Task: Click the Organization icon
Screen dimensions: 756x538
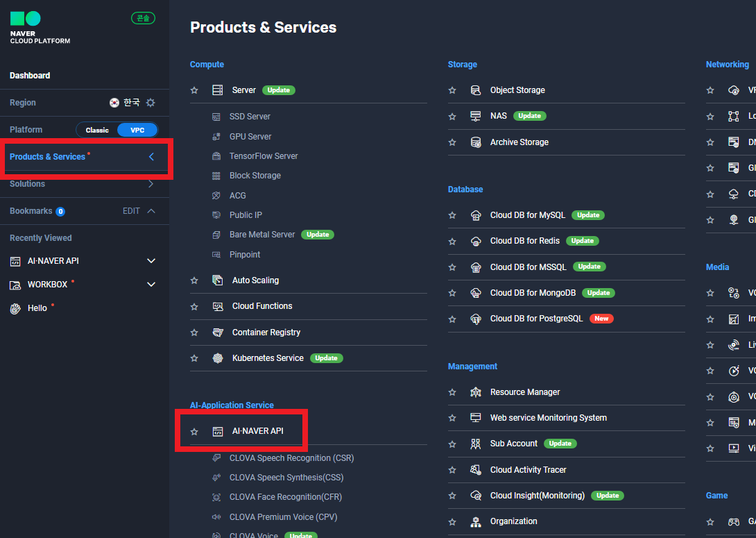Action: coord(475,521)
